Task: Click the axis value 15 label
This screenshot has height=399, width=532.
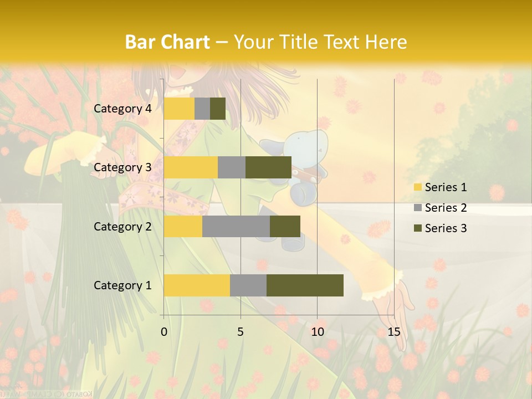Action: 393,332
